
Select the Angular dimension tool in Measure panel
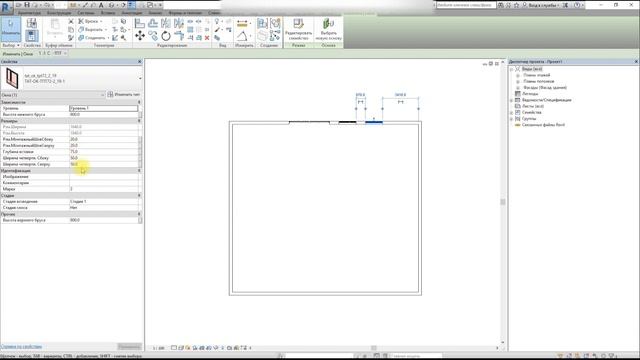(x=242, y=36)
